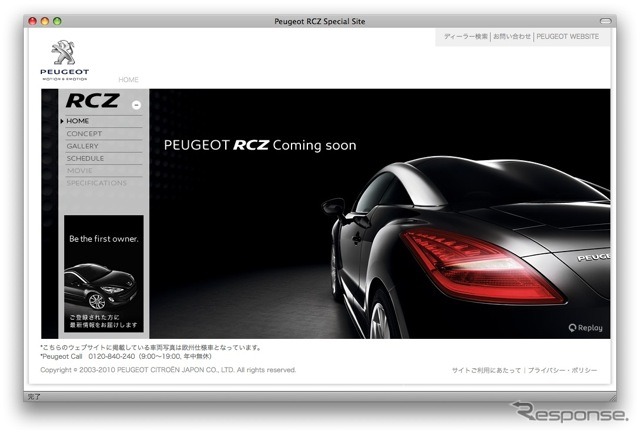Viewport: 640px width, 434px height.
Task: Click the Peugeot lion logo
Action: point(64,60)
